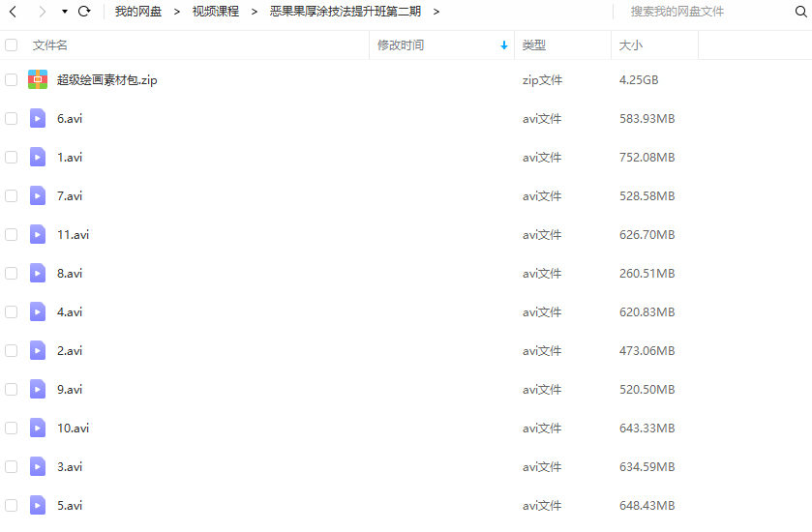Image resolution: width=812 pixels, height=532 pixels.
Task: Click the back navigation arrow
Action: pos(13,12)
